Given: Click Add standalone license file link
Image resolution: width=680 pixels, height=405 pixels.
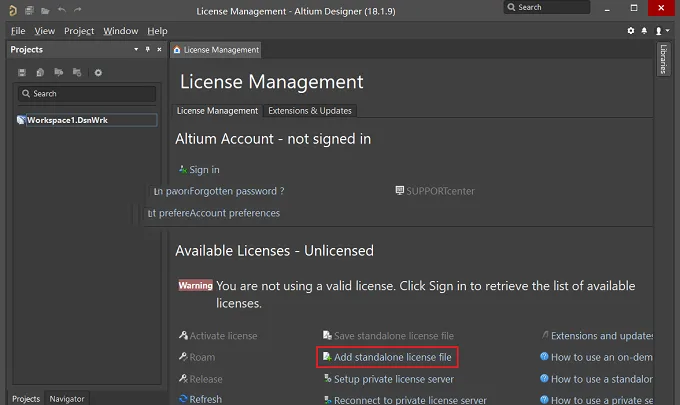Looking at the screenshot, I should (x=392, y=357).
